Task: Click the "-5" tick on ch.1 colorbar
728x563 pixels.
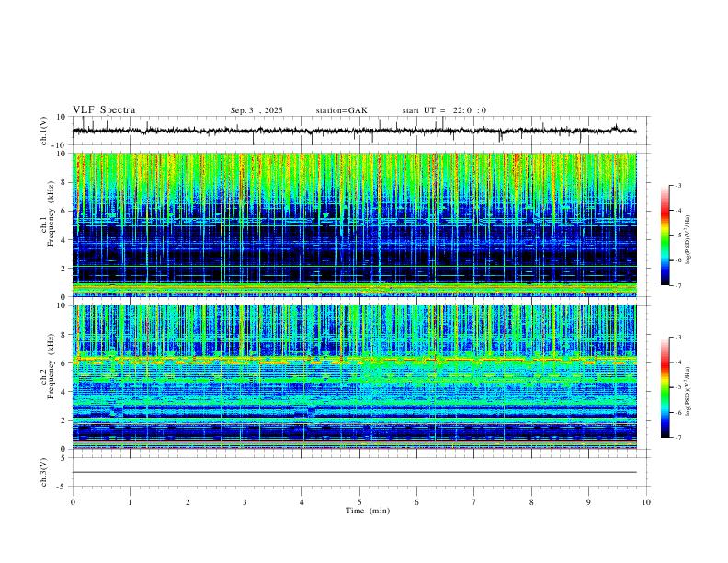Action: tap(678, 236)
